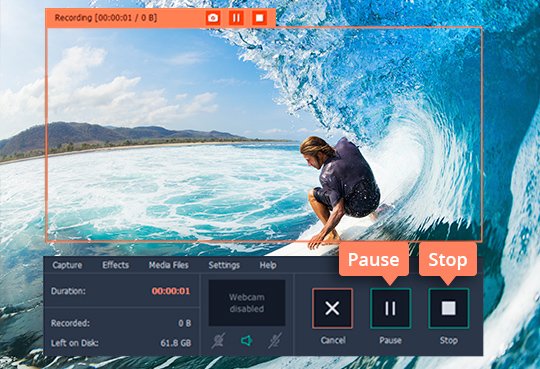Enable the microphone using the crossed-out mic icon
540x369 pixels.
click(275, 341)
